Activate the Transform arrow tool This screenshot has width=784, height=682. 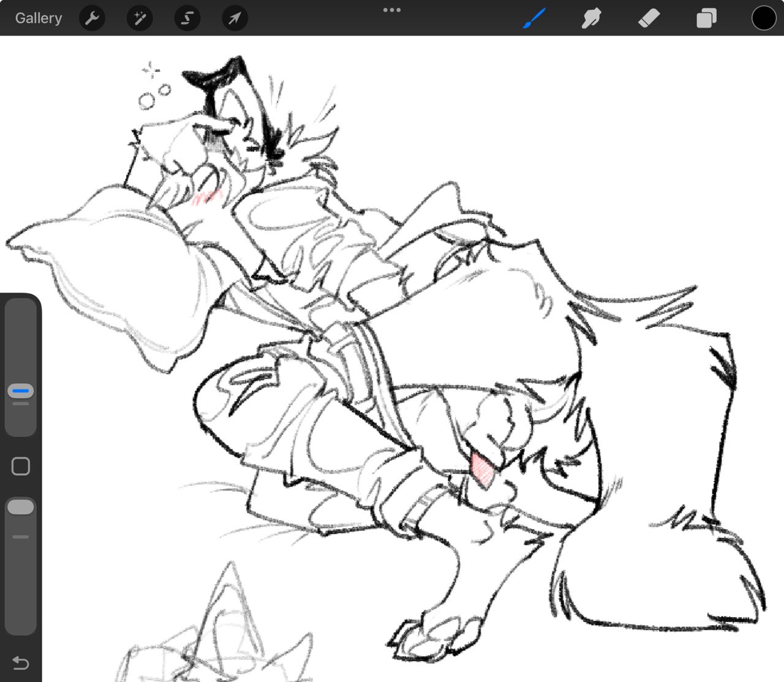pyautogui.click(x=235, y=18)
